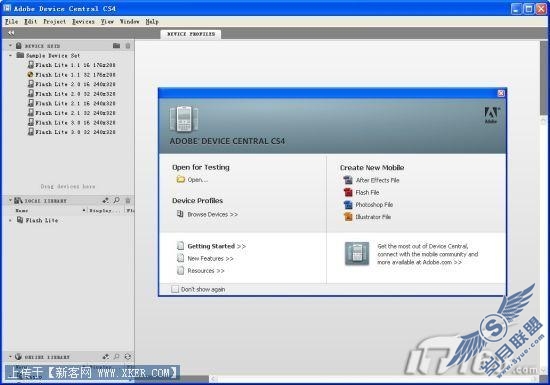Collapse the left panel with double-arrow icon
The width and height of the screenshot is (550, 385).
(x=11, y=33)
